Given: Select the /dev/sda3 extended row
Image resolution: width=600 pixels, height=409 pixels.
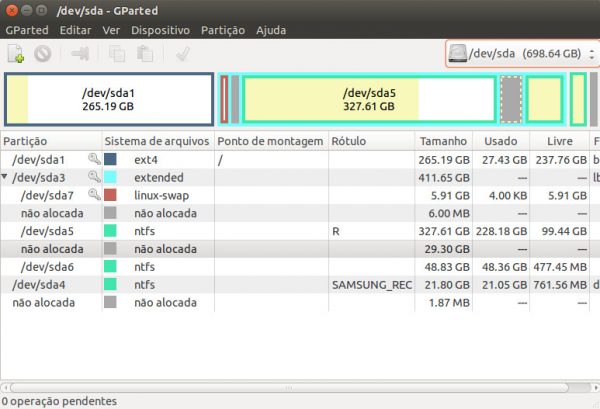Looking at the screenshot, I should 300,177.
